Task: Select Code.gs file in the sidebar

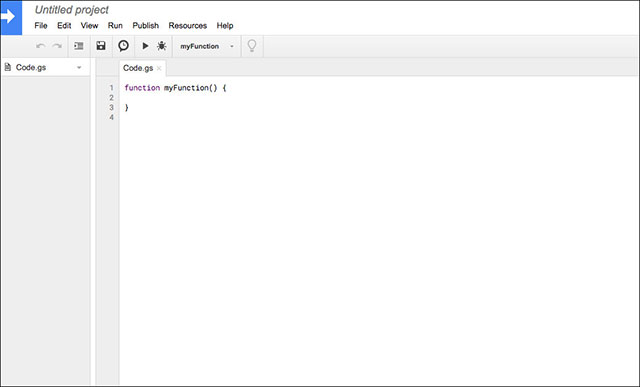Action: [x=31, y=67]
